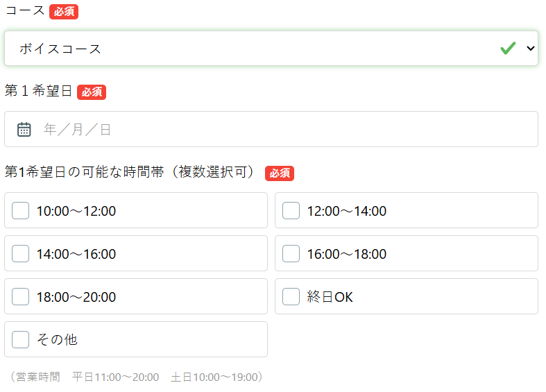Click the 必須 badge beside 第1希望日
Screen dimensions: 546x392
pos(92,92)
